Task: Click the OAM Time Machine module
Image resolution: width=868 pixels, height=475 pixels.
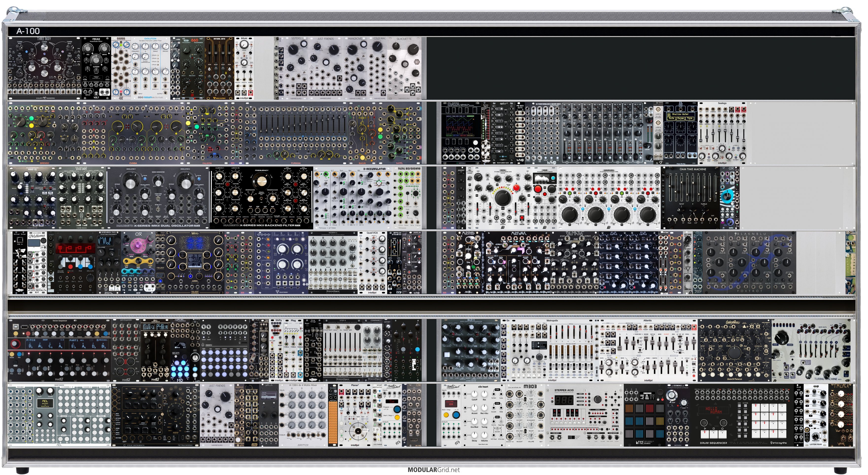Action: pyautogui.click(x=691, y=198)
